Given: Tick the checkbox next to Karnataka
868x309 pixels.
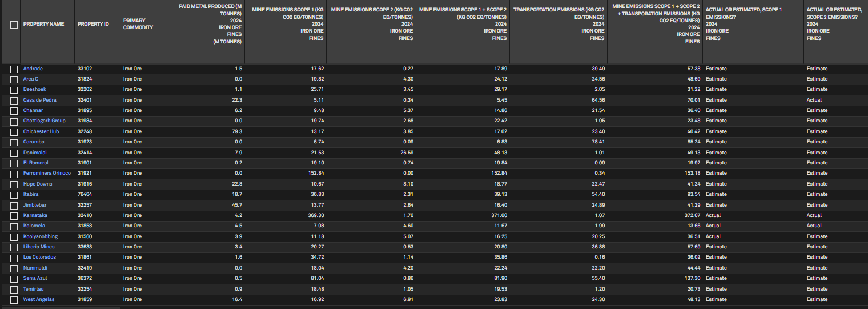Looking at the screenshot, I should 14,216.
